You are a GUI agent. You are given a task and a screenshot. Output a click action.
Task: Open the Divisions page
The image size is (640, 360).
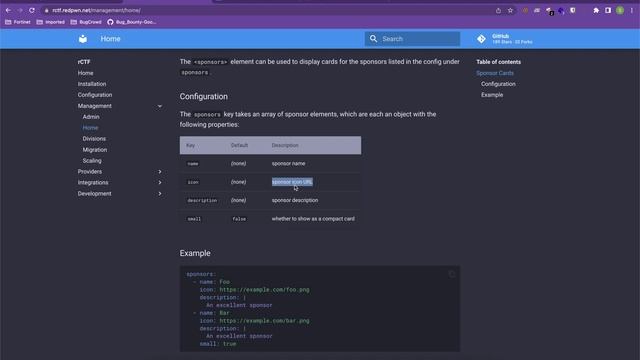(94, 139)
